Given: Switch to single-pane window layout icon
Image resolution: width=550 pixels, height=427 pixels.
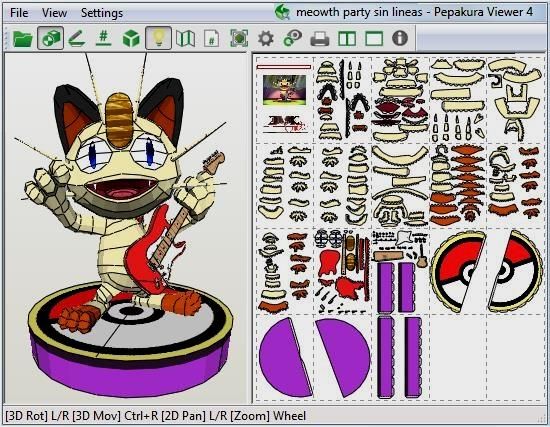Looking at the screenshot, I should (x=374, y=38).
